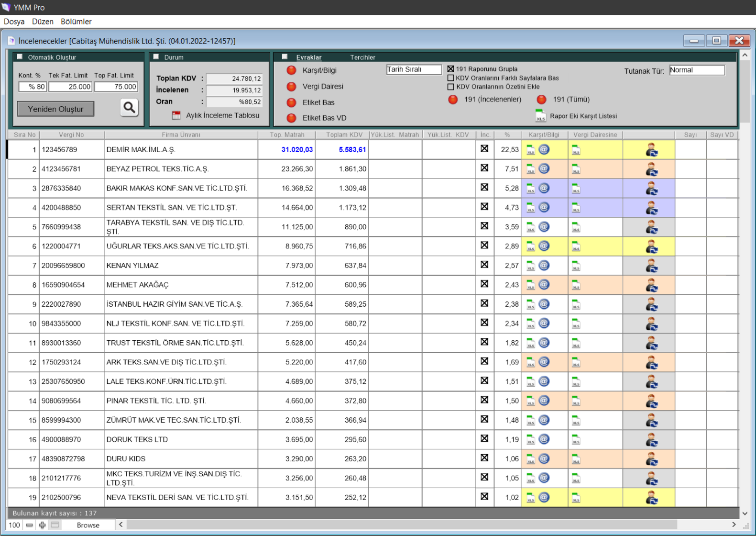
Task: Sort by Vergi No column header
Action: (71, 135)
